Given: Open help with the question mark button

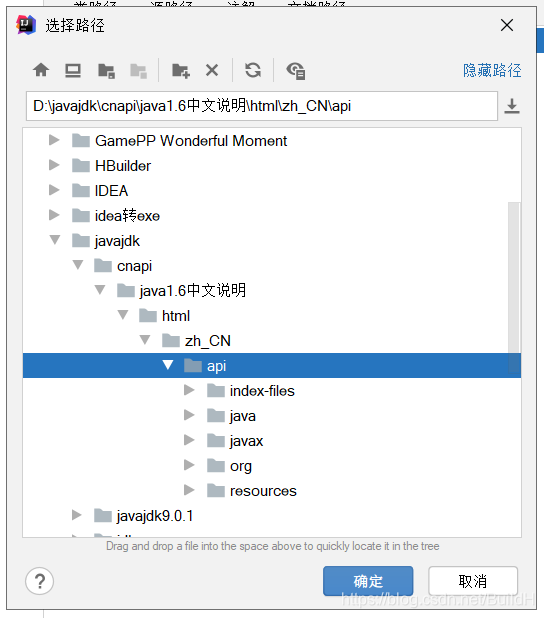Looking at the screenshot, I should click(39, 581).
